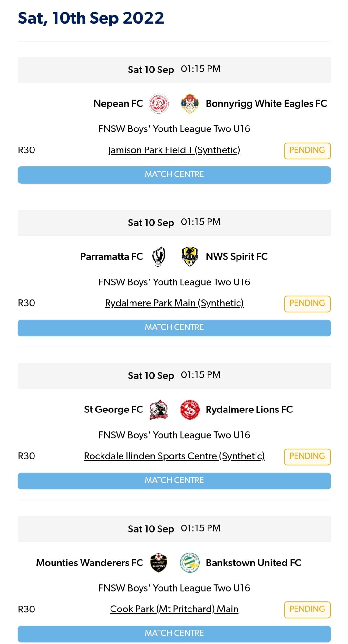
Task: Select the Parramatta FC eagle logo
Action: click(159, 257)
